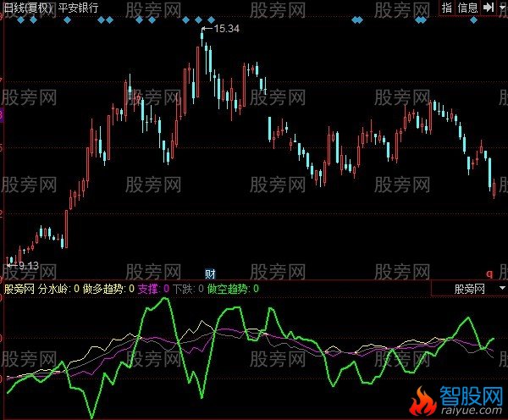Click the 财 financial marker icon
The image size is (508, 420).
[x=210, y=274]
